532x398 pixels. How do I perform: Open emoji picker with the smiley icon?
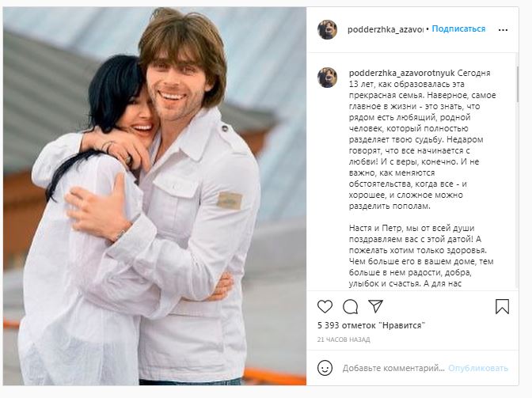325,368
